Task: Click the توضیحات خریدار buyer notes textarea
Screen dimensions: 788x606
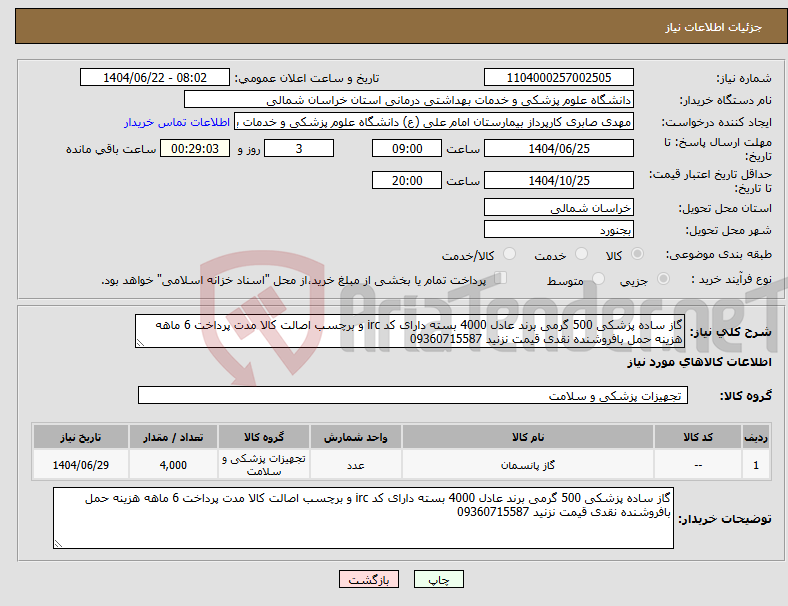Action: pyautogui.click(x=363, y=518)
